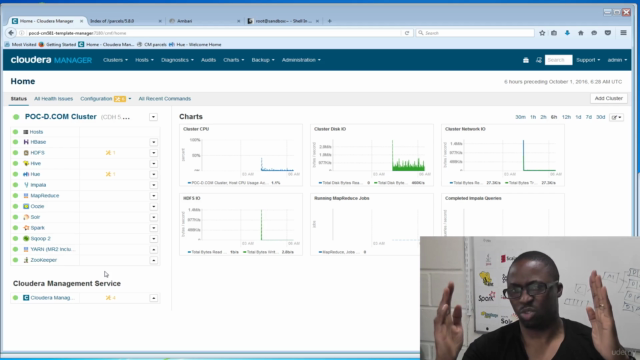Screen dimensions: 640x360
Task: Reload the page with the refresh icon
Action: (407, 33)
